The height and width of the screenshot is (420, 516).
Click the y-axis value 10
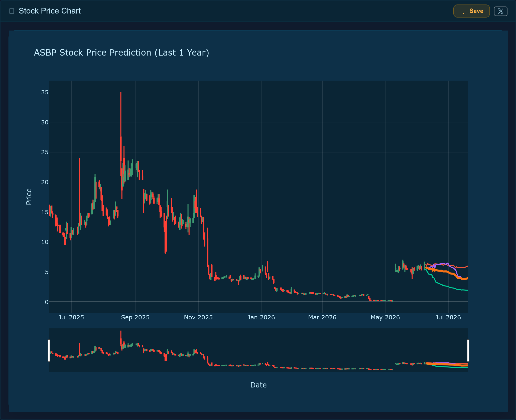click(45, 242)
